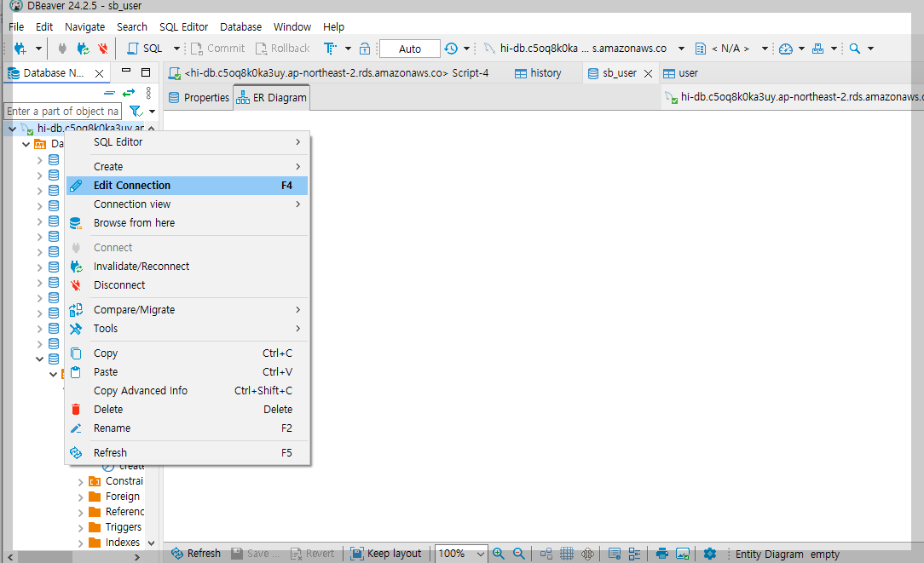The image size is (924, 563).
Task: Expand the Foreign keys folder
Action: [x=81, y=497]
